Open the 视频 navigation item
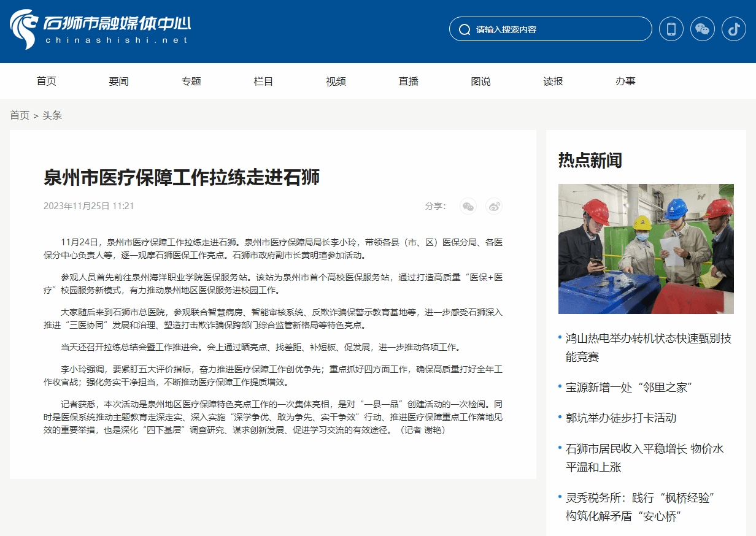Image resolution: width=756 pixels, height=536 pixels. 336,81
